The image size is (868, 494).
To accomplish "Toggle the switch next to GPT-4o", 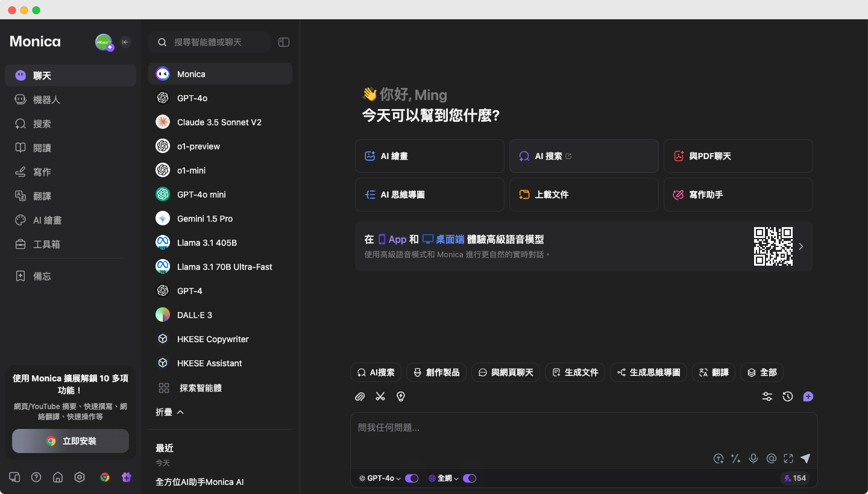I will (412, 478).
